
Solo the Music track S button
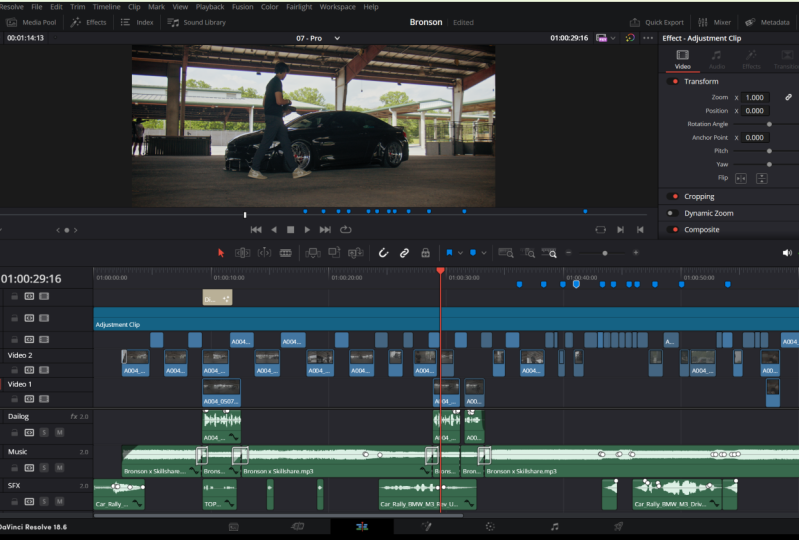pos(44,468)
